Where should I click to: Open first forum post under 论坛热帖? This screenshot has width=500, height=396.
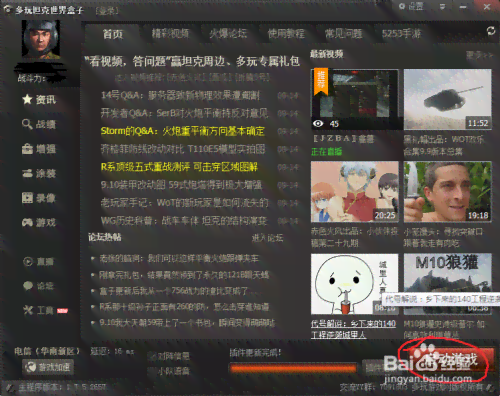(179, 258)
